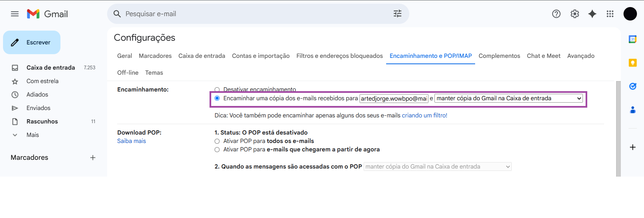The height and width of the screenshot is (218, 644).
Task: Click the 'criando um filtro!' link
Action: pos(424,115)
